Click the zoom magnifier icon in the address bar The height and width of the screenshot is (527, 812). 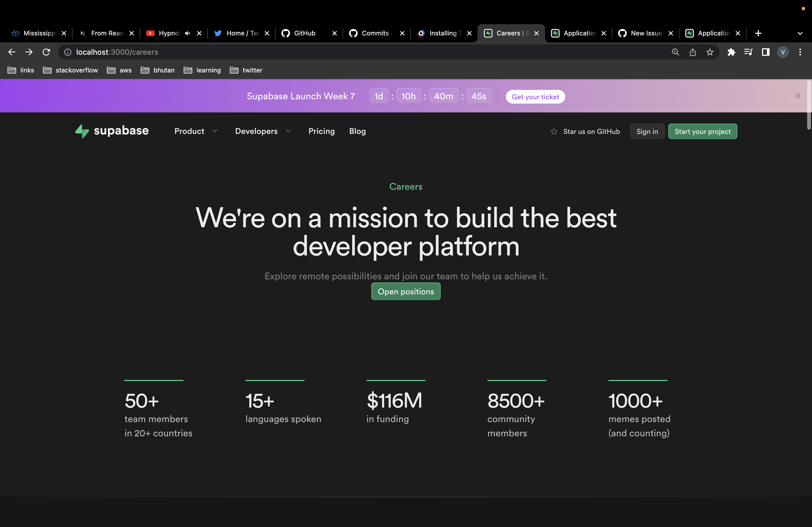pos(675,52)
